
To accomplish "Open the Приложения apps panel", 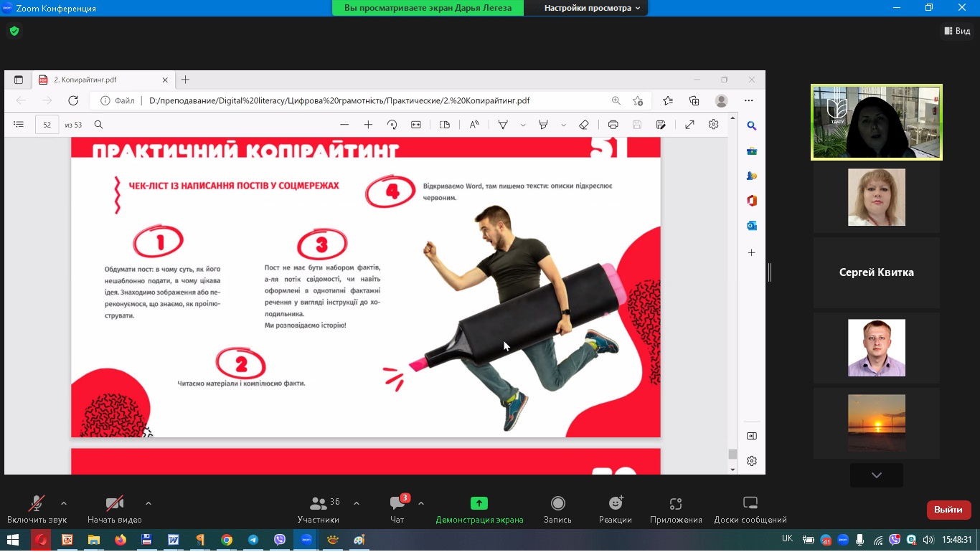I will click(675, 509).
